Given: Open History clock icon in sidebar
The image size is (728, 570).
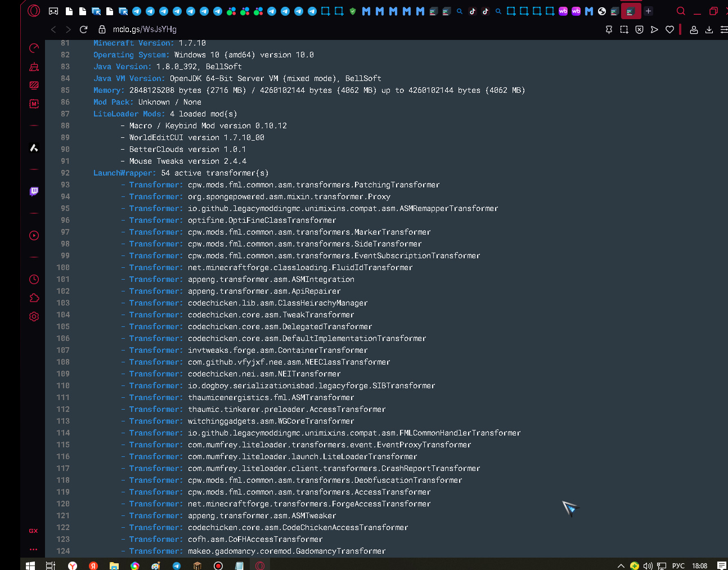Looking at the screenshot, I should 34,279.
